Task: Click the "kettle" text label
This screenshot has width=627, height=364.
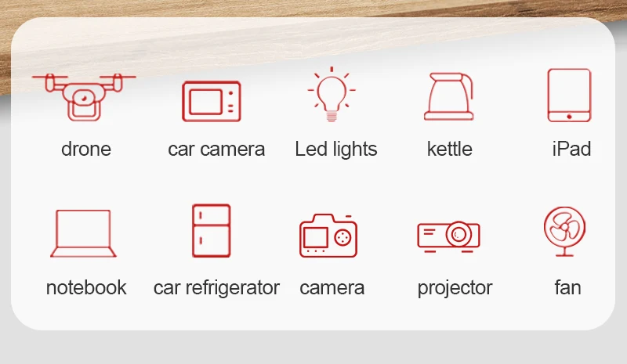Action: click(449, 149)
